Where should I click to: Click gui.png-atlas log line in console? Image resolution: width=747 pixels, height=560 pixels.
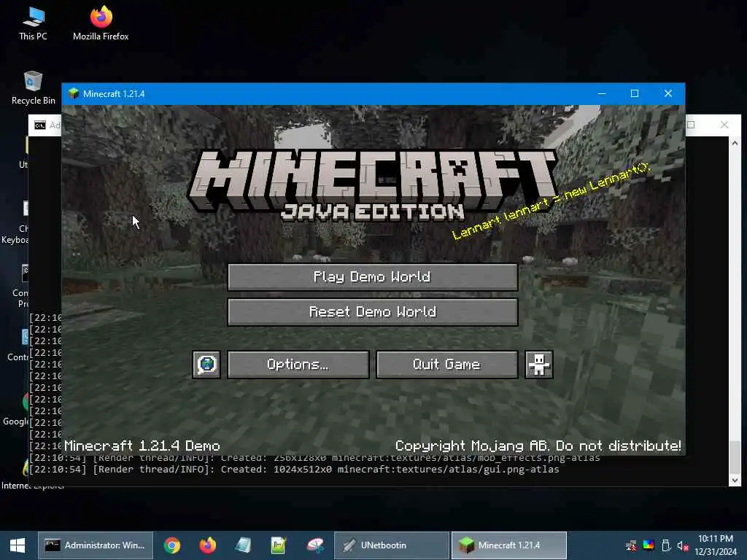coord(295,470)
